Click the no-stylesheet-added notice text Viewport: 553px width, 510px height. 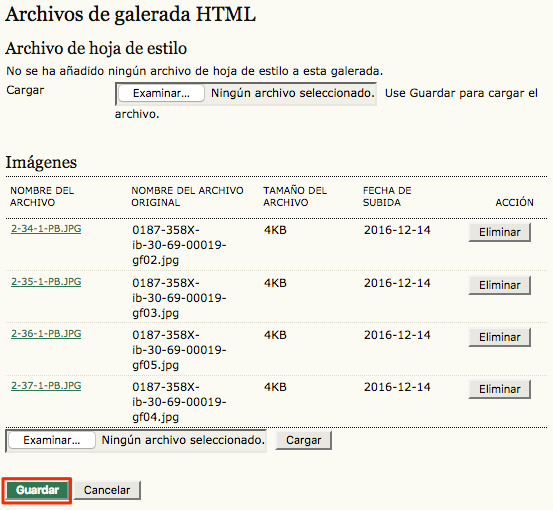pyautogui.click(x=195, y=71)
